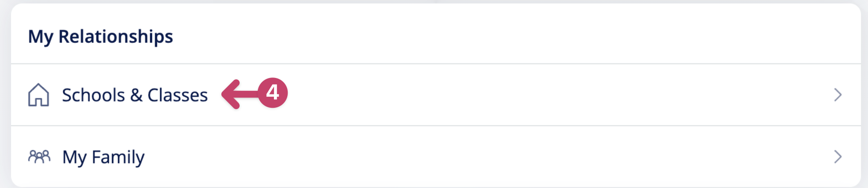Viewport: 868px width, 188px height.
Task: Click the My Relationships heading
Action: point(100,37)
